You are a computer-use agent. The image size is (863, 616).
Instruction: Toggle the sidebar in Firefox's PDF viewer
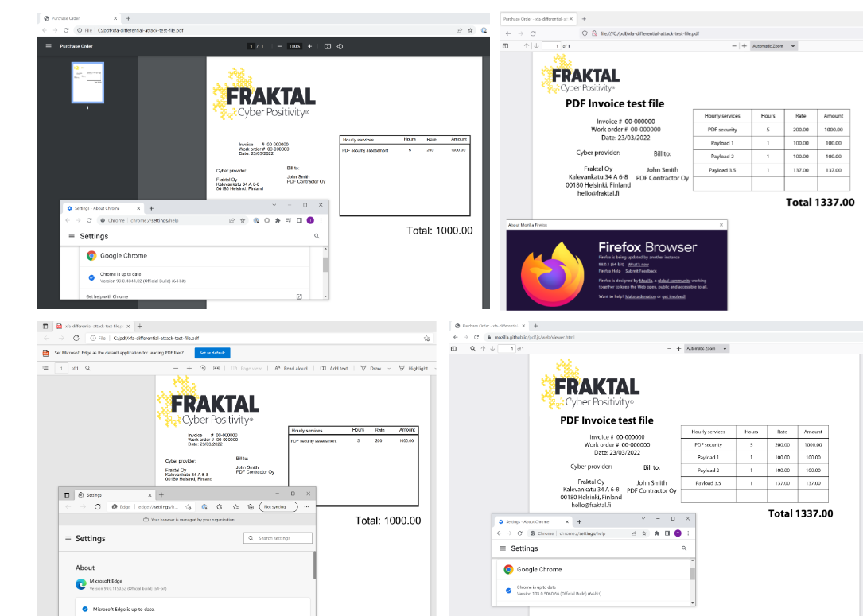point(506,46)
